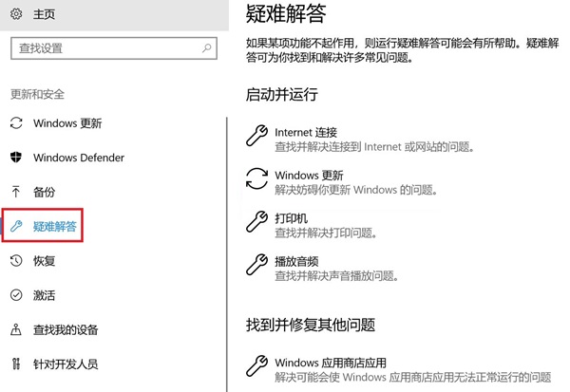Click the refresh icon beside Windows 更新 troubleshooter
570x392 pixels.
tap(257, 178)
